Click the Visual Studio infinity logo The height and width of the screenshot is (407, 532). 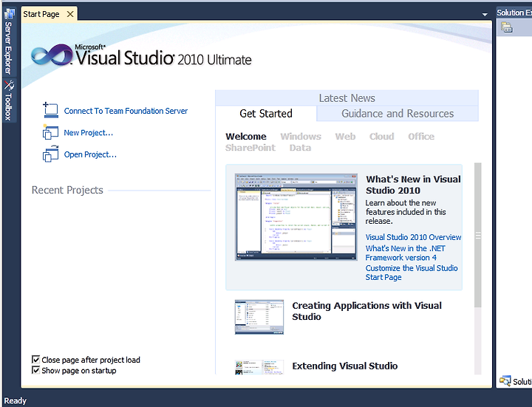coord(52,55)
